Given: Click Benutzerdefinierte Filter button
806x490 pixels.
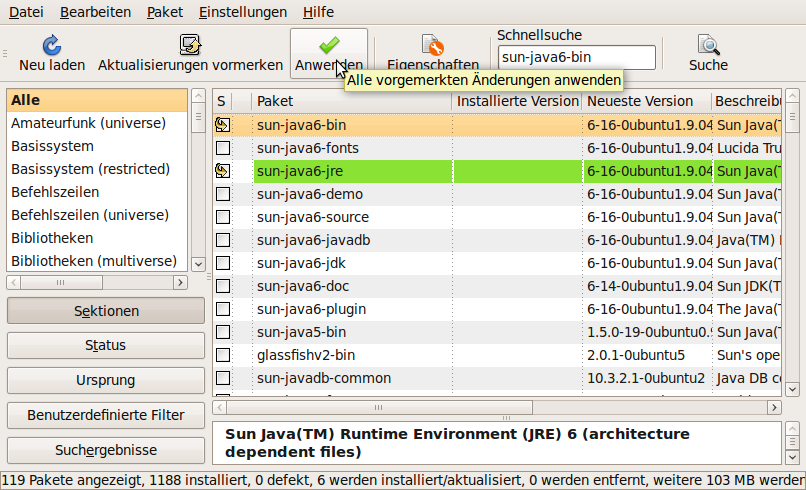Looking at the screenshot, I should click(x=106, y=415).
